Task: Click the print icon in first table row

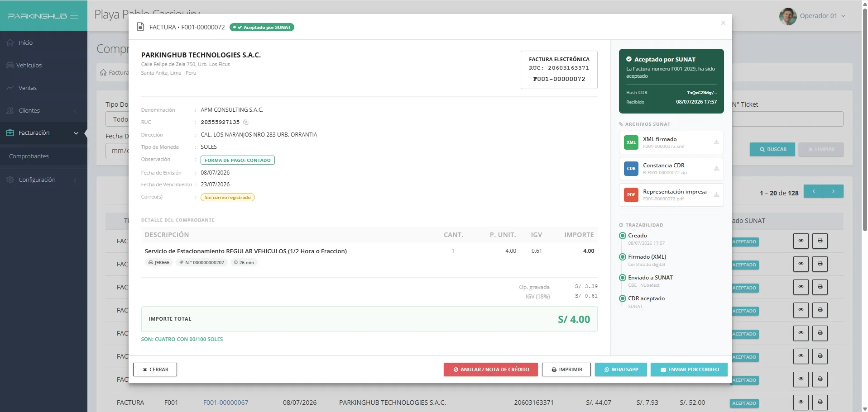Action: tap(820, 241)
